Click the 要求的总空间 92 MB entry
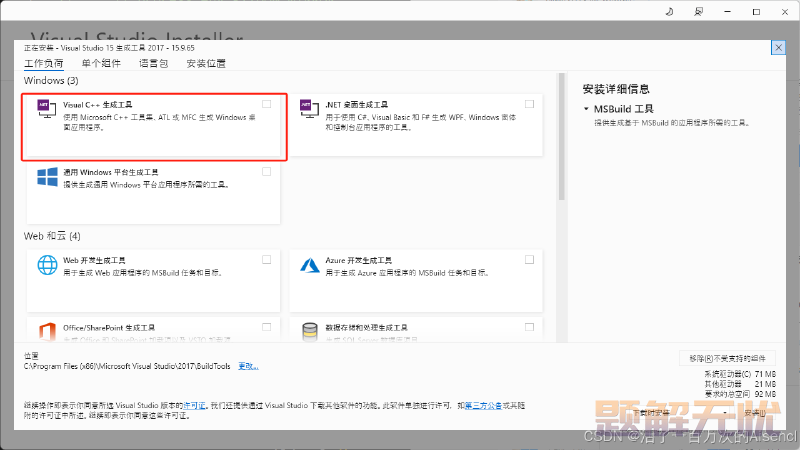This screenshot has height=450, width=800. tap(740, 394)
